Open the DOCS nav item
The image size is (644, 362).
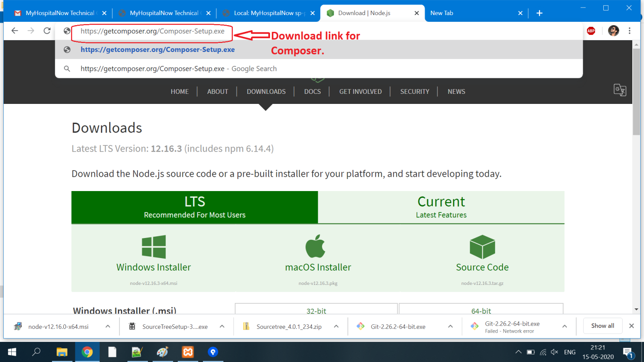(x=312, y=91)
